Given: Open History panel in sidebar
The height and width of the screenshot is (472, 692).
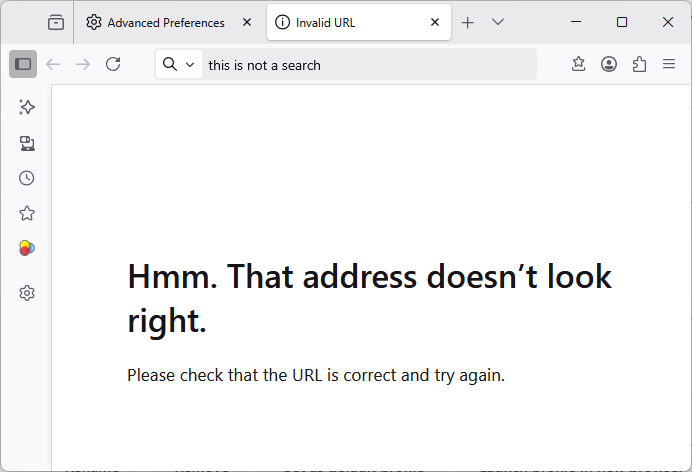Looking at the screenshot, I should (27, 178).
